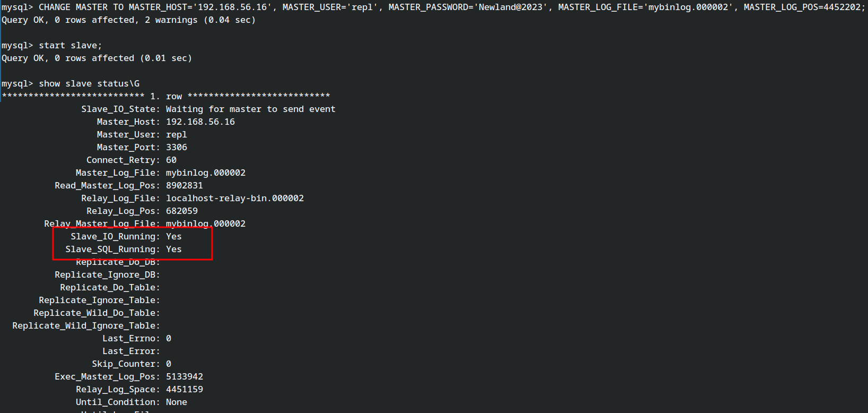Click the Relay_Log_File value localhost-relay-bin.000002
This screenshot has width=868, height=413.
click(235, 199)
